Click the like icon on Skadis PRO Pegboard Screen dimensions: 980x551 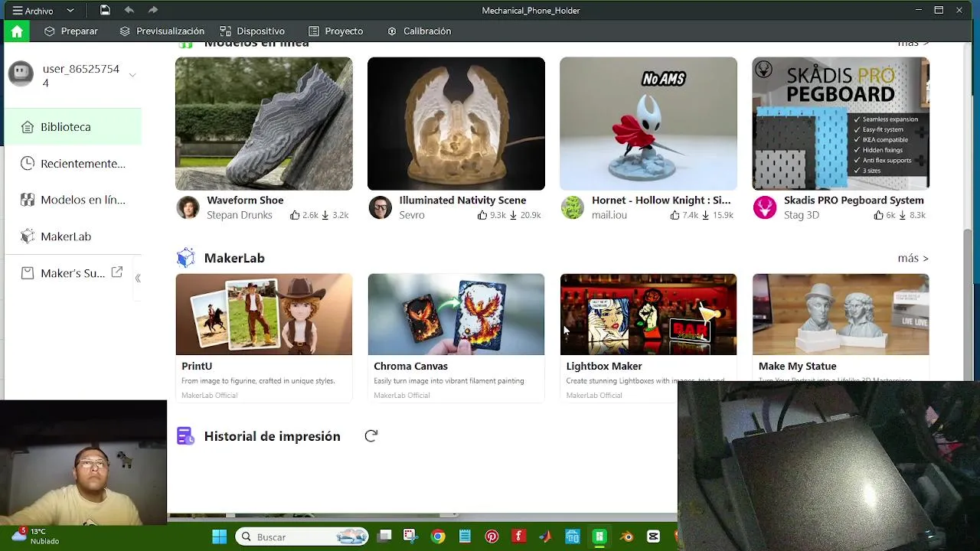pos(878,215)
